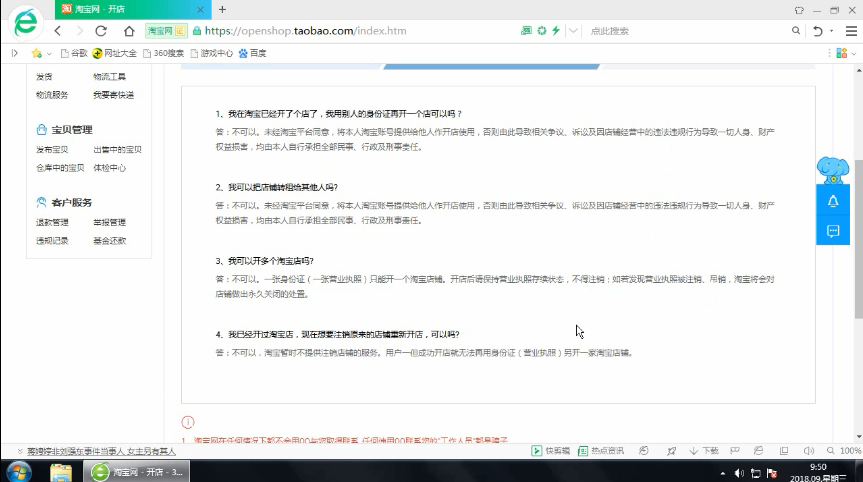This screenshot has width=863, height=482.
Task: Click the browser mute speaker icon
Action: [809, 451]
